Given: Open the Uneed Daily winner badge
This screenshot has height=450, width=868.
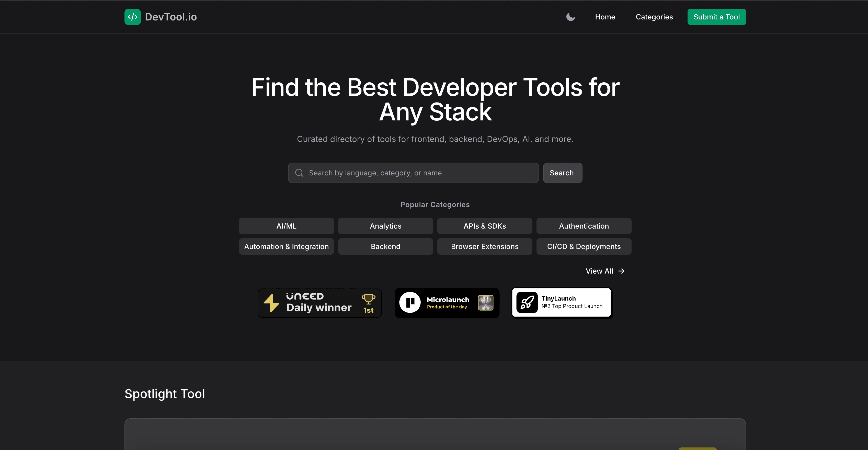Looking at the screenshot, I should (319, 303).
